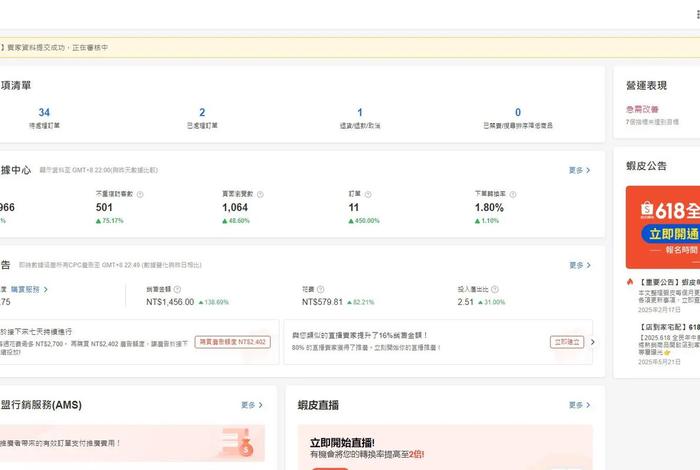Open 購買服務 link in ads section
This screenshot has height=470, width=700.
pyautogui.click(x=29, y=289)
